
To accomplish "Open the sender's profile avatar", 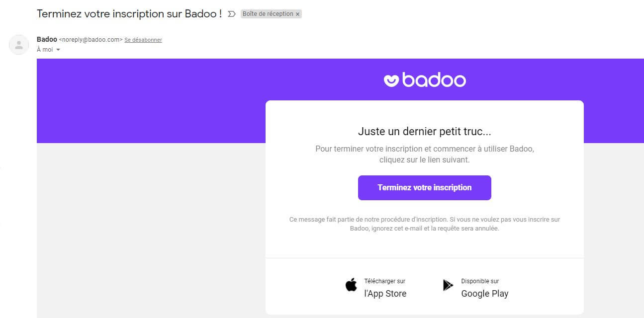I will point(19,45).
